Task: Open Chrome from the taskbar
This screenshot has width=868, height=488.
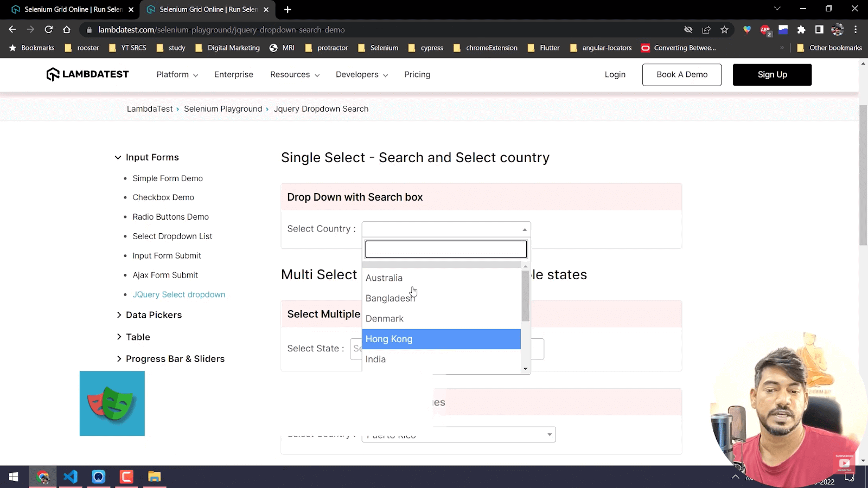Action: point(42,477)
